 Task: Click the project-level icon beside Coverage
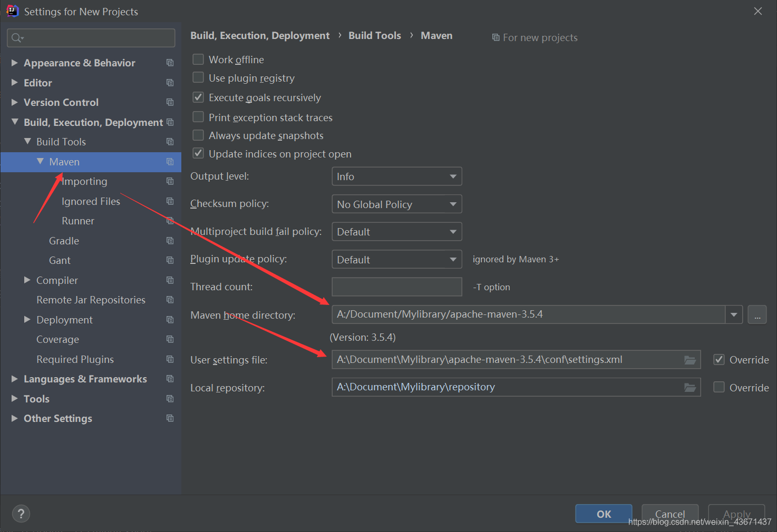click(170, 339)
